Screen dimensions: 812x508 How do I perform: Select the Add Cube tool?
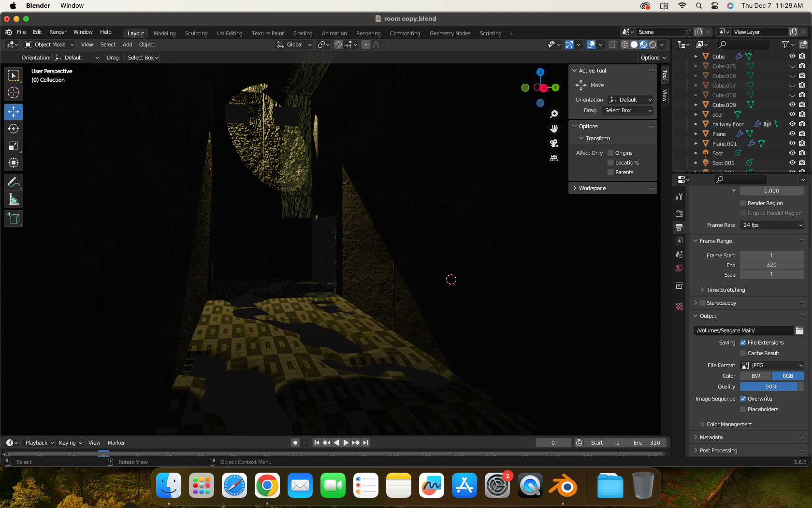pos(14,219)
